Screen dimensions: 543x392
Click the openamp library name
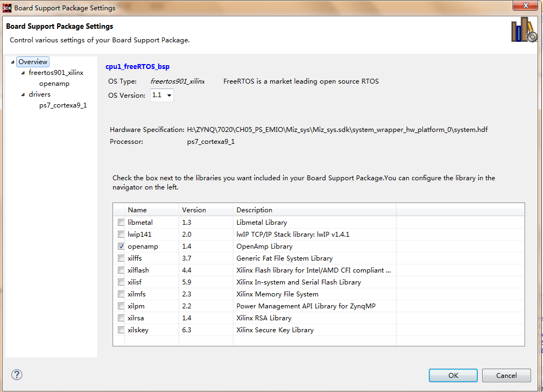[142, 246]
